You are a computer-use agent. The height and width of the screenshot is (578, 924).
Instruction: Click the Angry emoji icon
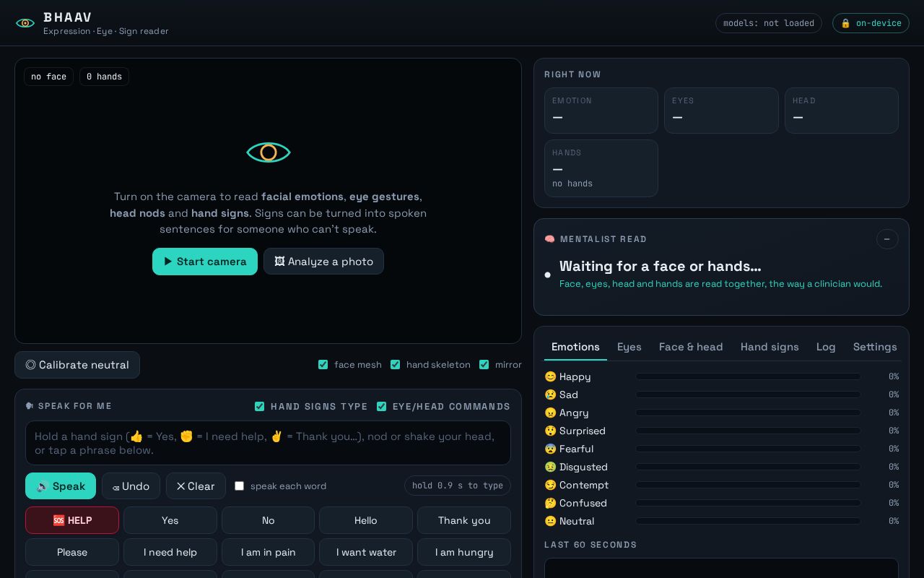tap(551, 413)
